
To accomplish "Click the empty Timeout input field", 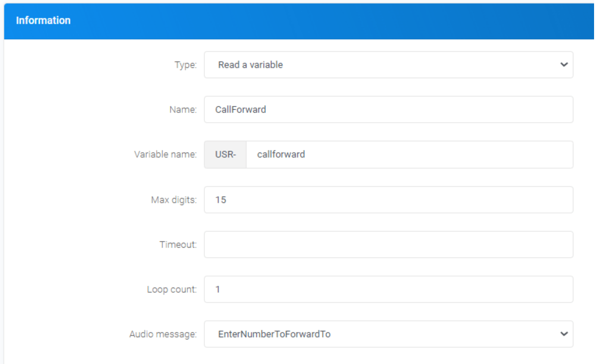I will point(388,245).
